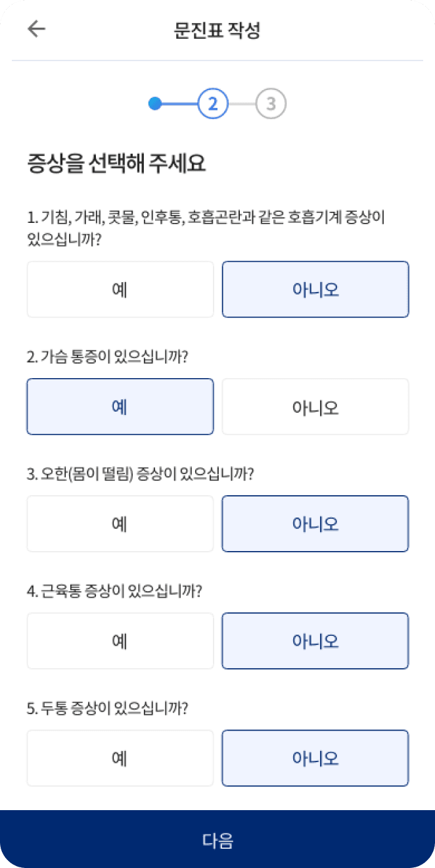The width and height of the screenshot is (435, 868).
Task: Click the back arrow to return
Action: (x=37, y=29)
